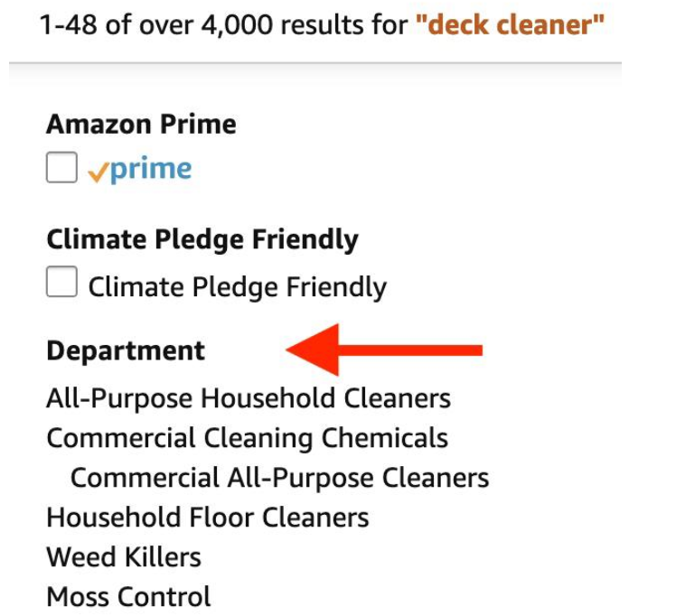Filter results by Weed Killers
Viewport: 676px width, 616px height.
[x=123, y=556]
